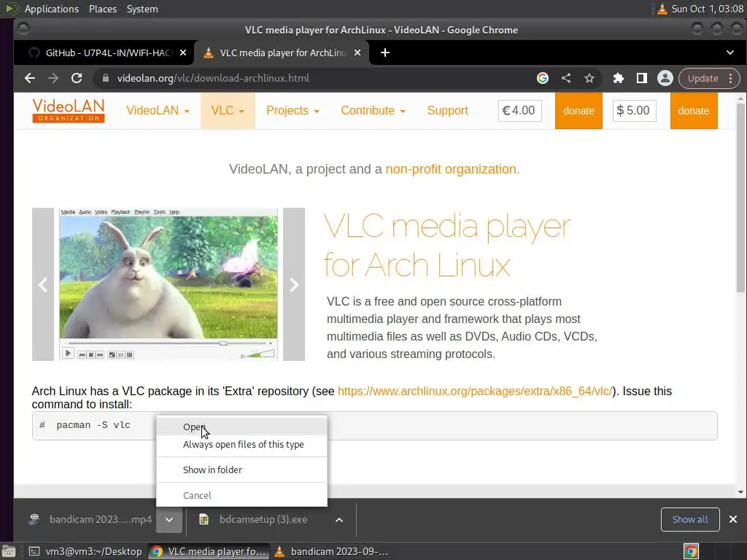Open the Chrome profile avatar

pyautogui.click(x=665, y=78)
